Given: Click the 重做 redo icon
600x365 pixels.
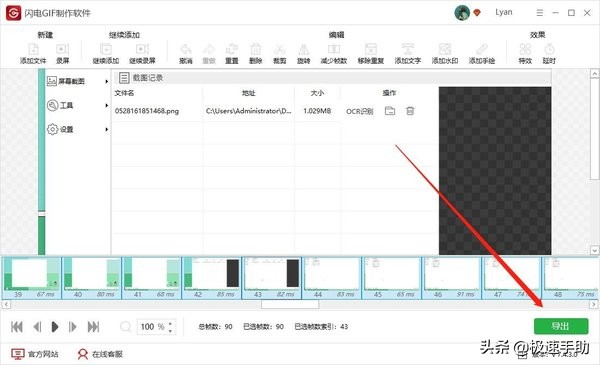Looking at the screenshot, I should click(x=209, y=49).
